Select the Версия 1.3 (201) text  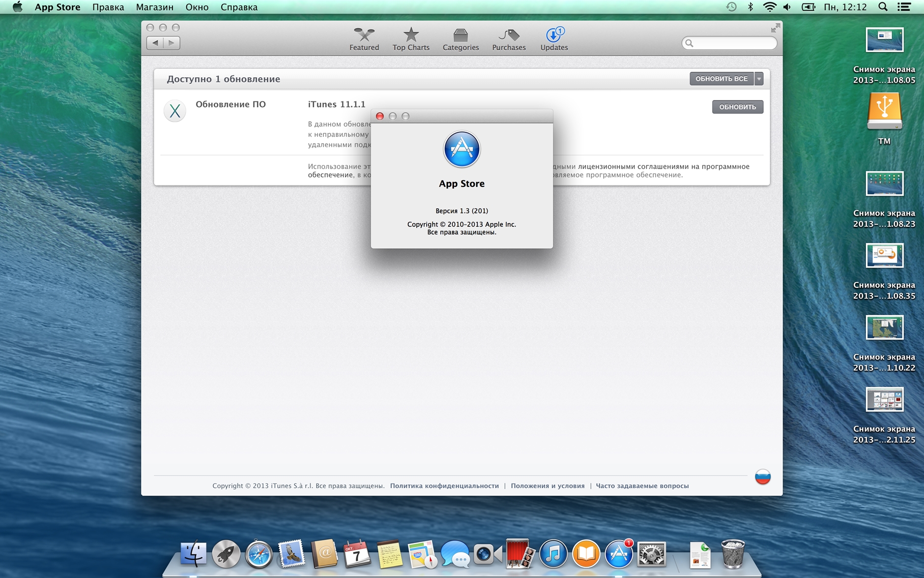coord(462,211)
